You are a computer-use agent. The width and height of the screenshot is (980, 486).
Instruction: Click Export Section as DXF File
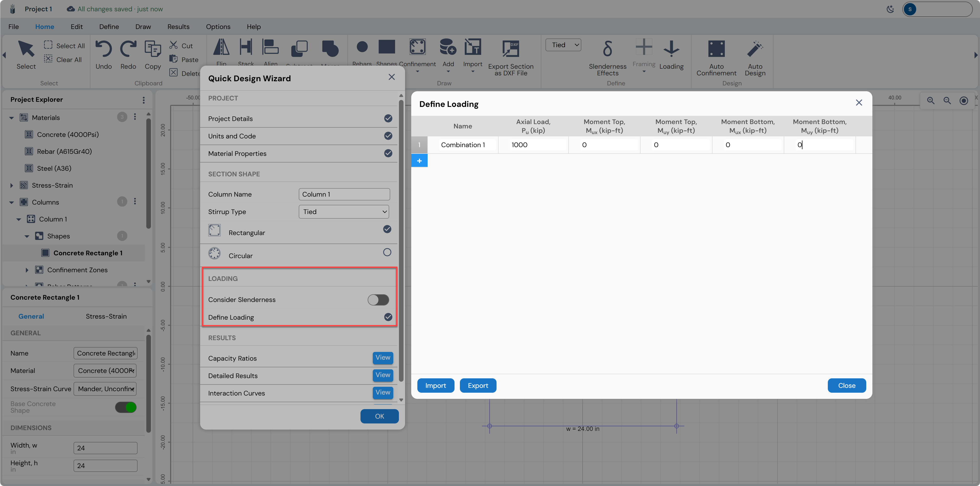coord(511,57)
